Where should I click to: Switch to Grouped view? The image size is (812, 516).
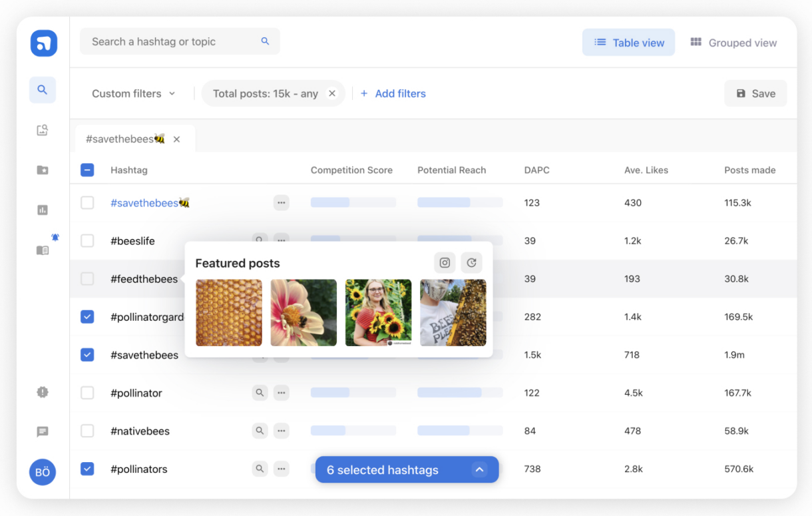coord(733,43)
